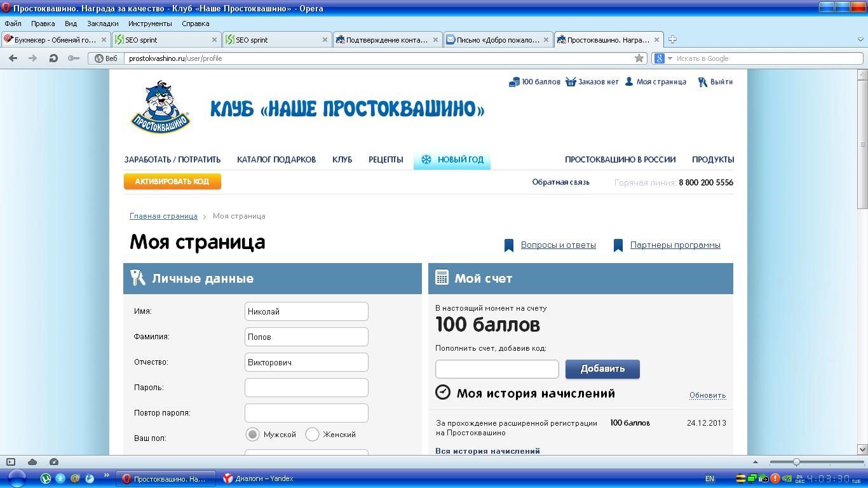Click the Opera Turbo gauge icon
868x488 pixels.
pyautogui.click(x=54, y=462)
